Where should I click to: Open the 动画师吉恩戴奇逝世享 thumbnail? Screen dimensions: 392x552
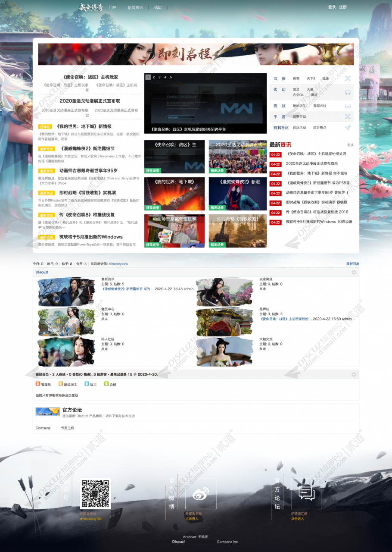pos(174,231)
